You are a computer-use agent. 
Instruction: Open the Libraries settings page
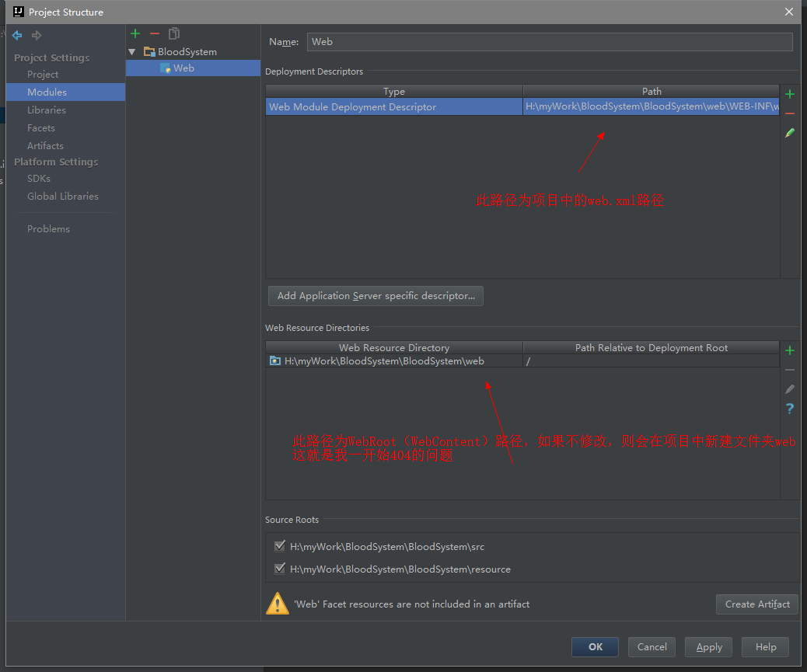(47, 110)
